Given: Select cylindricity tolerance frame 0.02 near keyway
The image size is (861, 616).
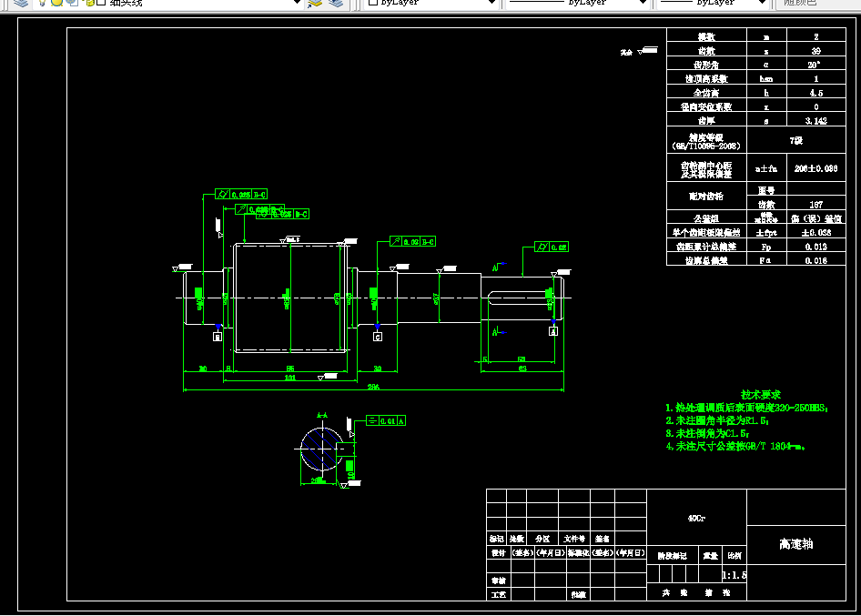Looking at the screenshot, I should click(x=552, y=247).
